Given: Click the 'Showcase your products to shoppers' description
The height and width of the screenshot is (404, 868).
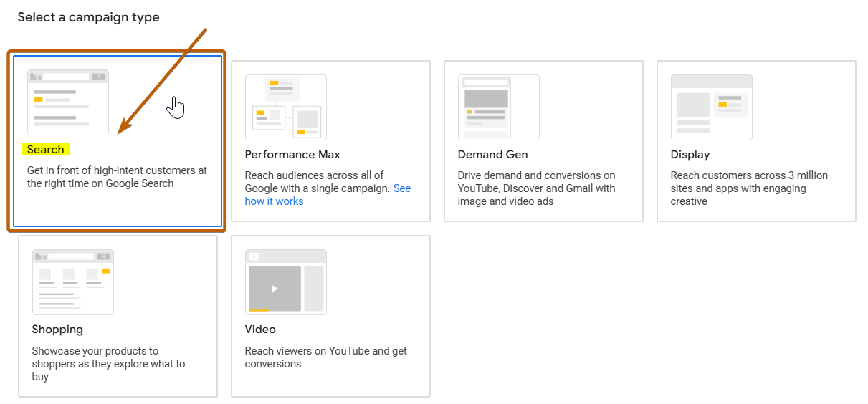Looking at the screenshot, I should pyautogui.click(x=108, y=364).
